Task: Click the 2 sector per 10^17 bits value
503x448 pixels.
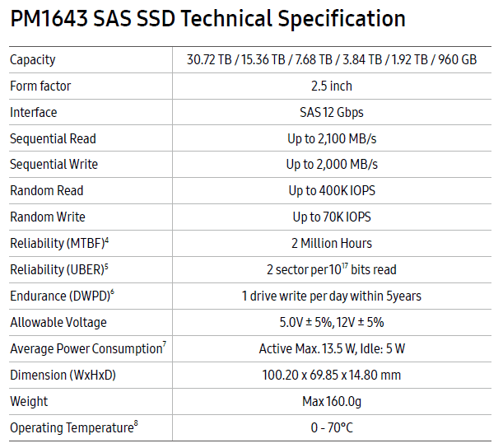Action: tap(331, 270)
